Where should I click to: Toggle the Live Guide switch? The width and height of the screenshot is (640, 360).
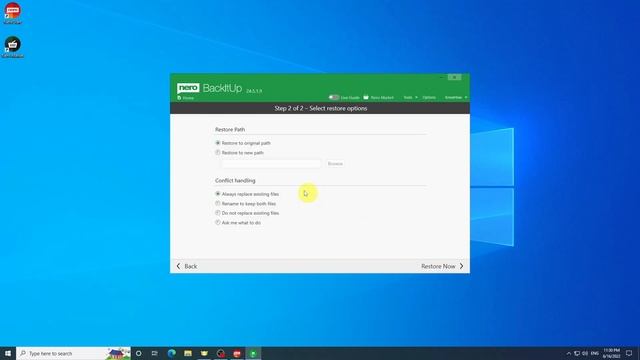click(334, 98)
